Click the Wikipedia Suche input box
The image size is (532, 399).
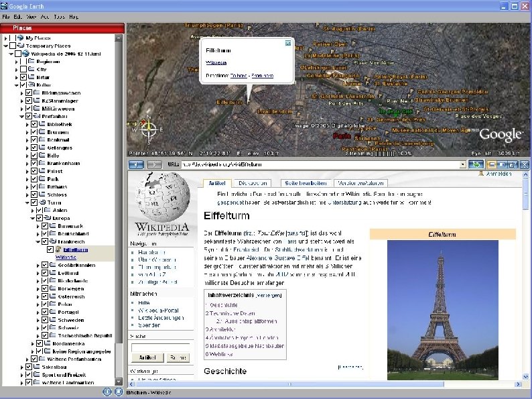161,347
